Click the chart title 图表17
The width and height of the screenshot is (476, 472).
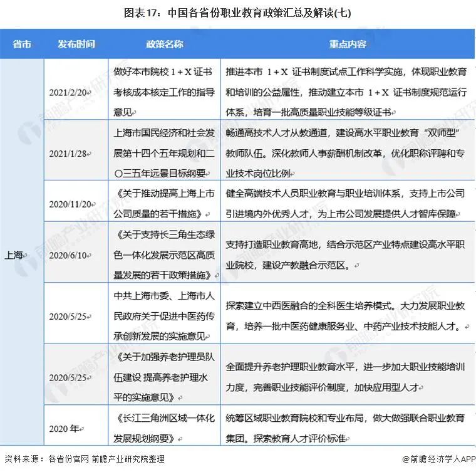click(238, 14)
